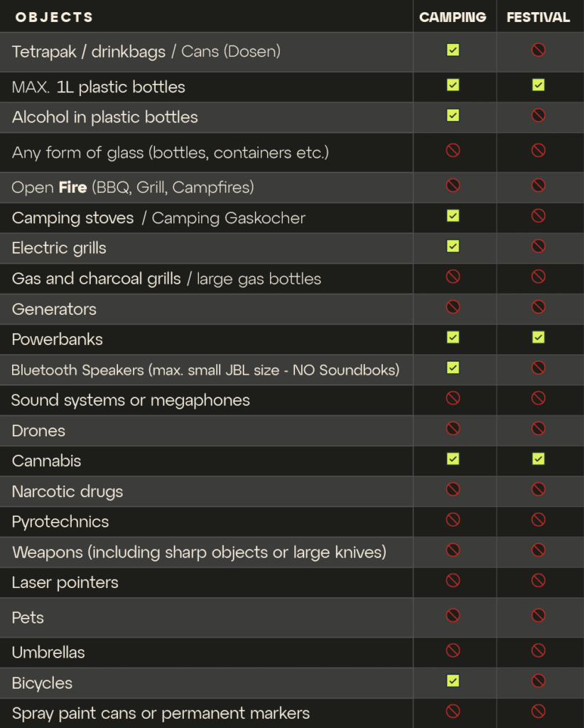Click Camping checkmark for Powerbanks

(453, 337)
